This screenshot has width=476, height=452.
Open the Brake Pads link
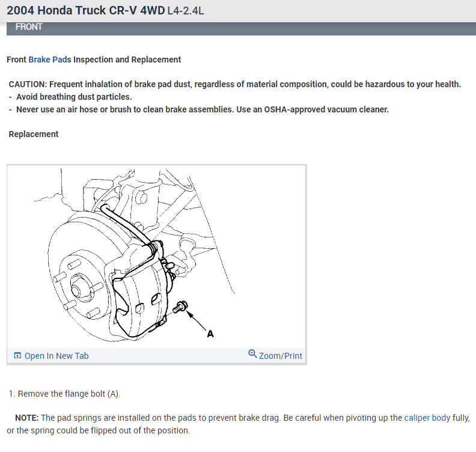click(50, 60)
